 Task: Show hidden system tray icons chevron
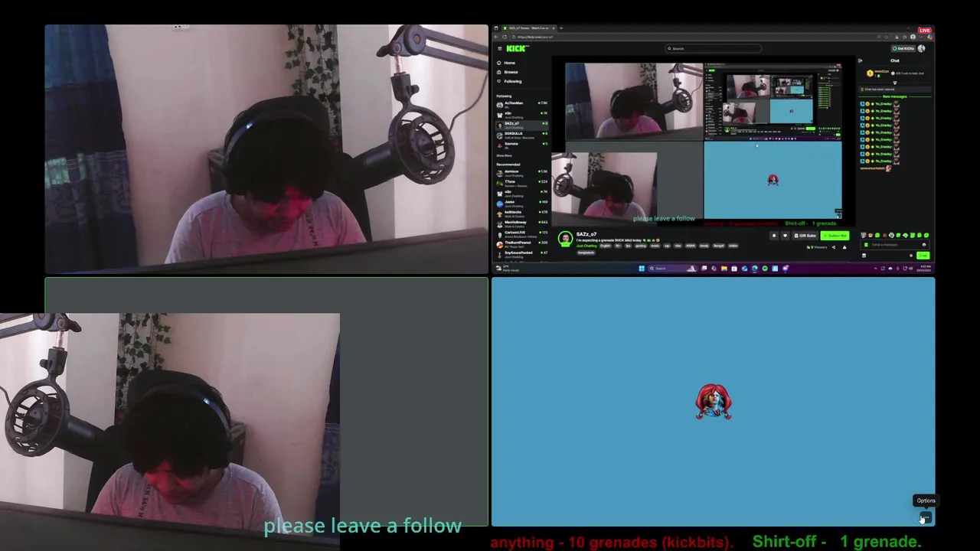(x=875, y=269)
